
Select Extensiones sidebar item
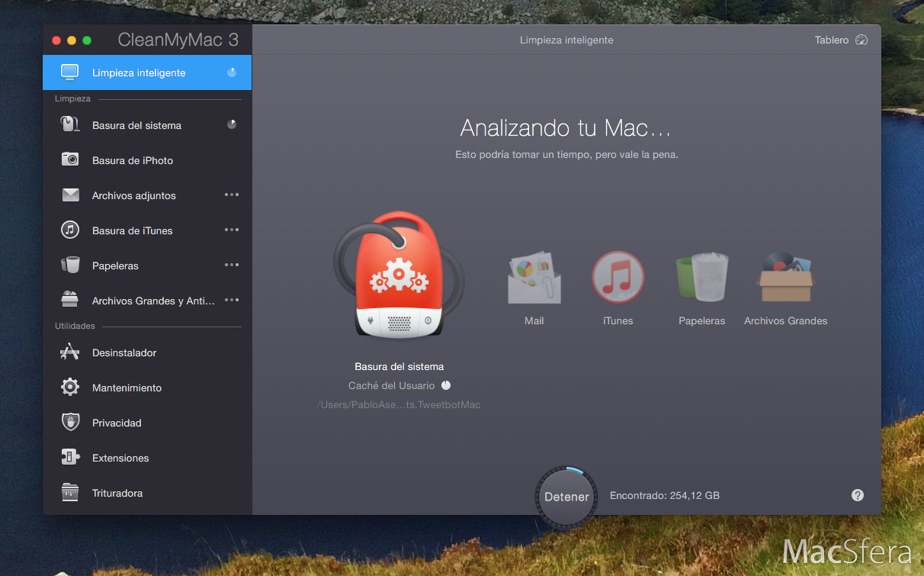click(147, 458)
